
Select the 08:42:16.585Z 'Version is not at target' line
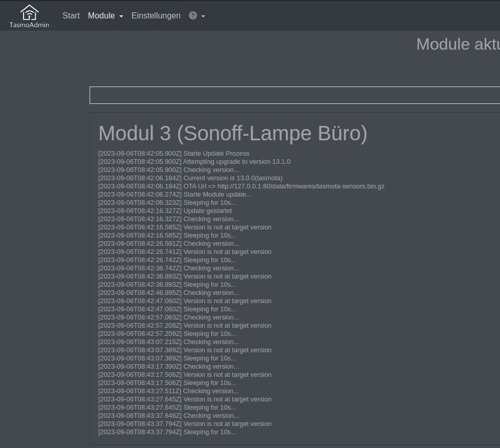185,227
